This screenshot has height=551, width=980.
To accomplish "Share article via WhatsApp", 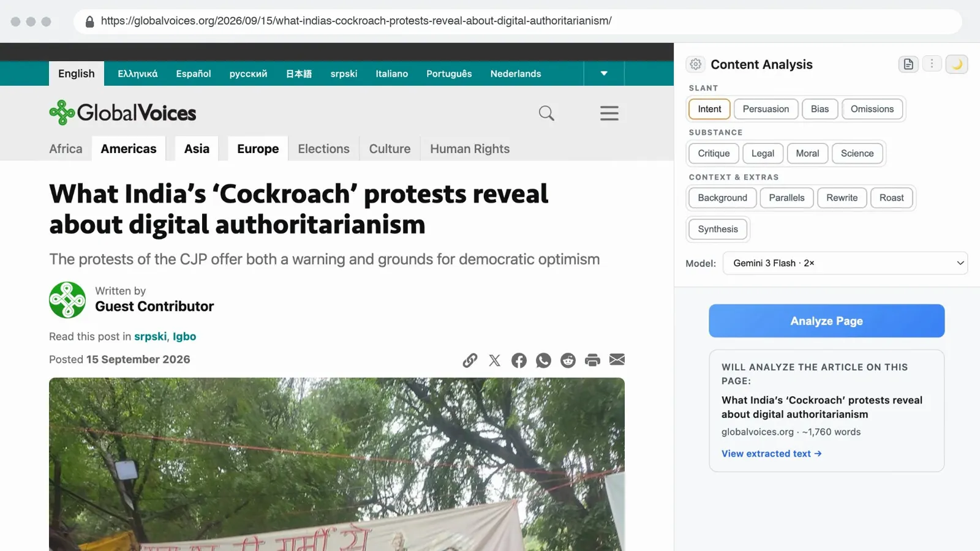I will point(543,360).
